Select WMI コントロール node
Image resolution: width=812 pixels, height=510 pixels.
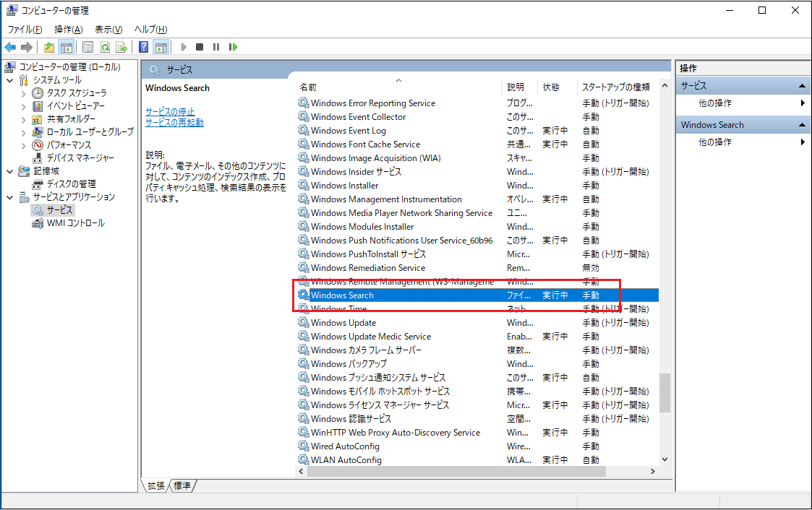pos(76,223)
